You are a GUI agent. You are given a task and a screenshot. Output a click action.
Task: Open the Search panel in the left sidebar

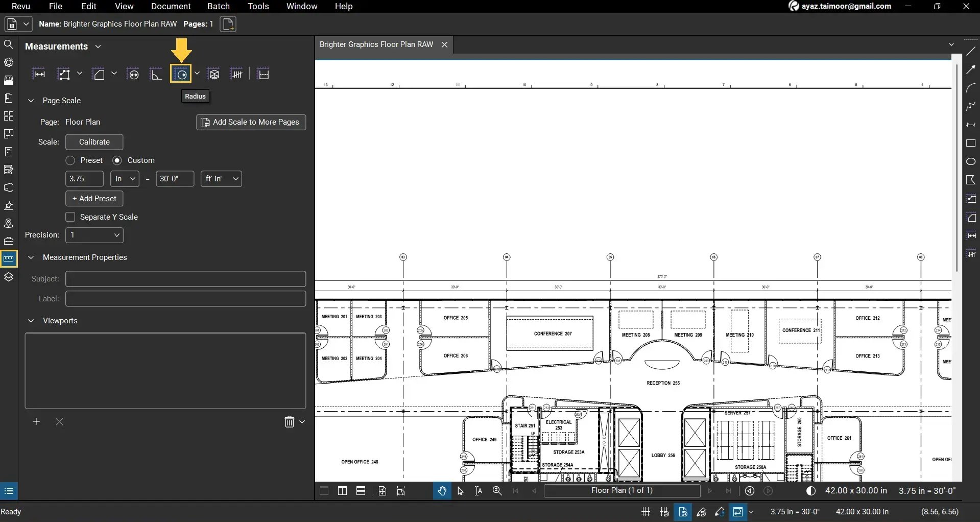(x=9, y=44)
